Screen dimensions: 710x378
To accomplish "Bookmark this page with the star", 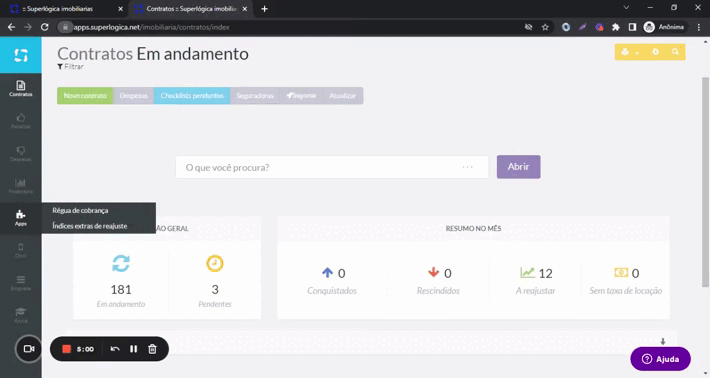I will tap(545, 27).
